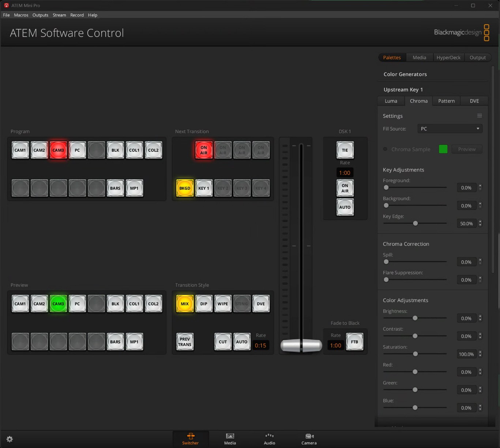Click the transition T-bar fader handle

tap(301, 345)
